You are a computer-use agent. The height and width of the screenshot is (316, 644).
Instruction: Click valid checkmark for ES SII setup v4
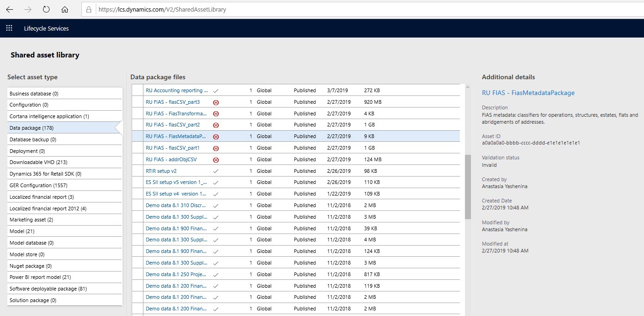[216, 194]
